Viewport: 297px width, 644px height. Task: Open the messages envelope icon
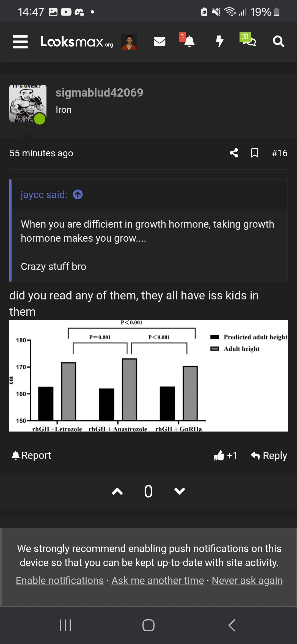159,42
